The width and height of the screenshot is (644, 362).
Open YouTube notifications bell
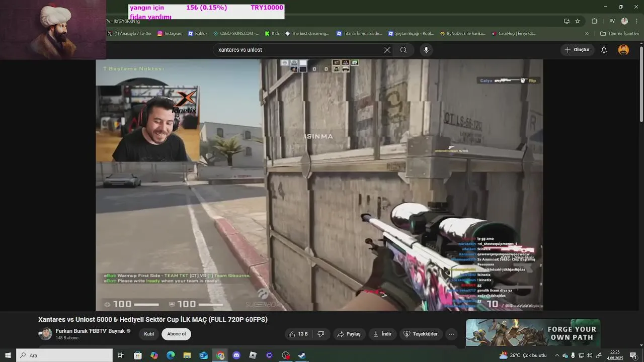pyautogui.click(x=604, y=50)
